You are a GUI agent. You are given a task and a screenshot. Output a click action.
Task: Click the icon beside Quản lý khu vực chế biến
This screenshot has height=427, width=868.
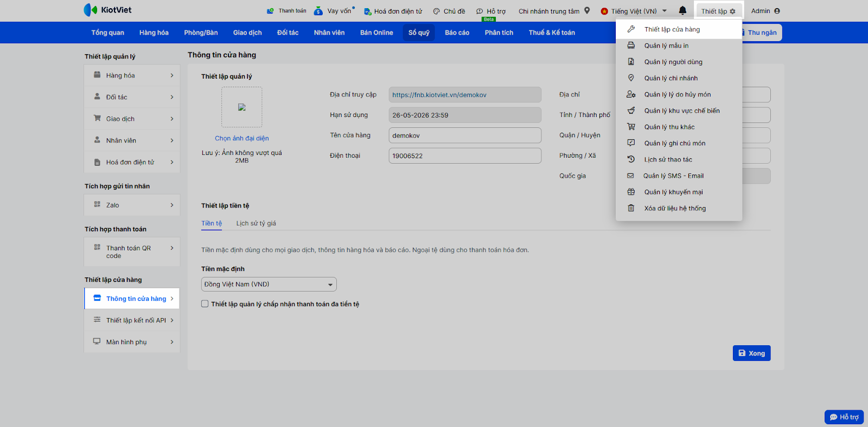(631, 111)
